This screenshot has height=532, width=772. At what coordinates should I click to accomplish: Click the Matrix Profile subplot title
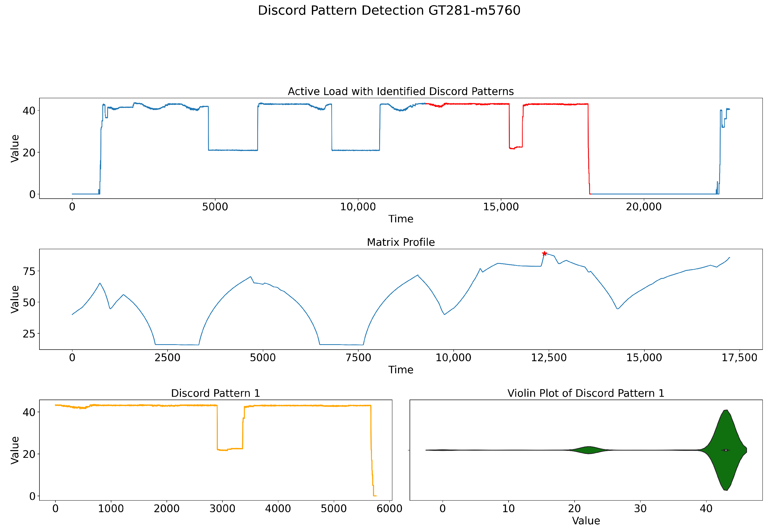pos(401,242)
